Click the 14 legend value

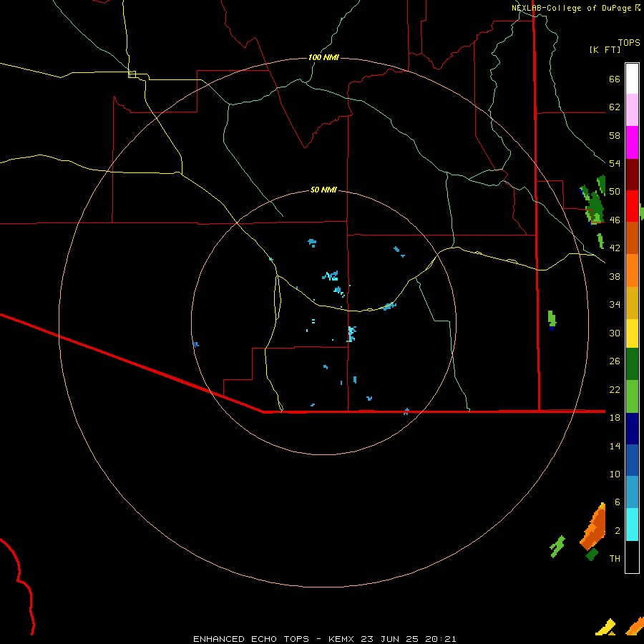point(615,446)
